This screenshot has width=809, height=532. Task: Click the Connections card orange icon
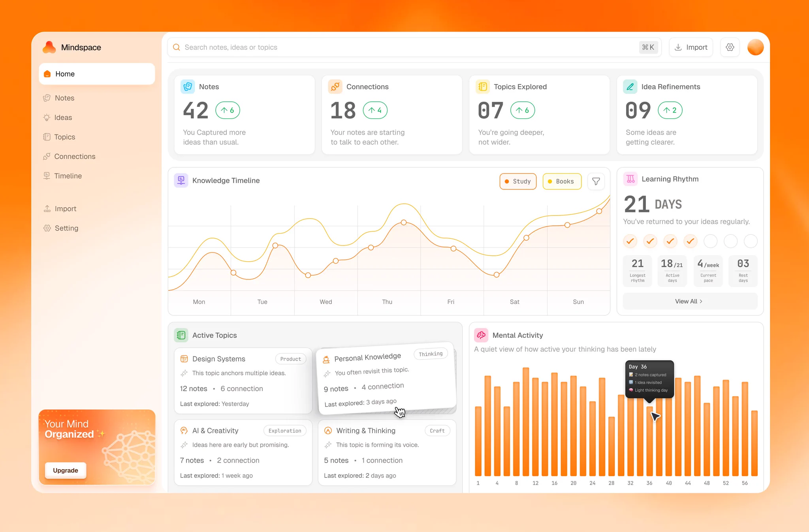[335, 86]
